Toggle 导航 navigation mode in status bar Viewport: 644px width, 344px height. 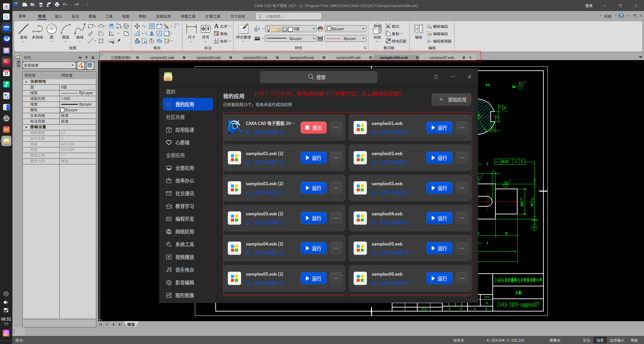click(x=634, y=340)
